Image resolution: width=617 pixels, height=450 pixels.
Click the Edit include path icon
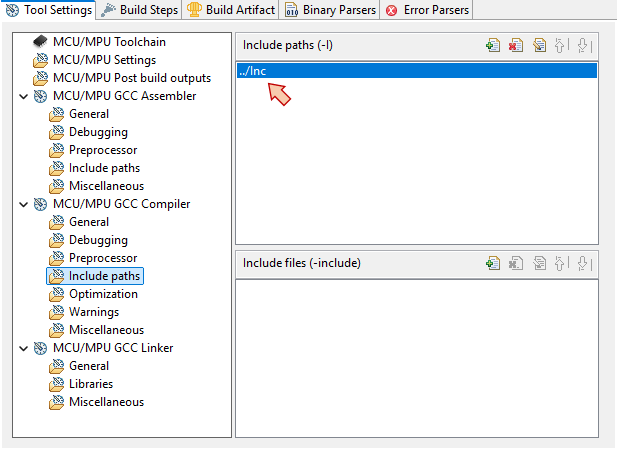[x=538, y=46]
